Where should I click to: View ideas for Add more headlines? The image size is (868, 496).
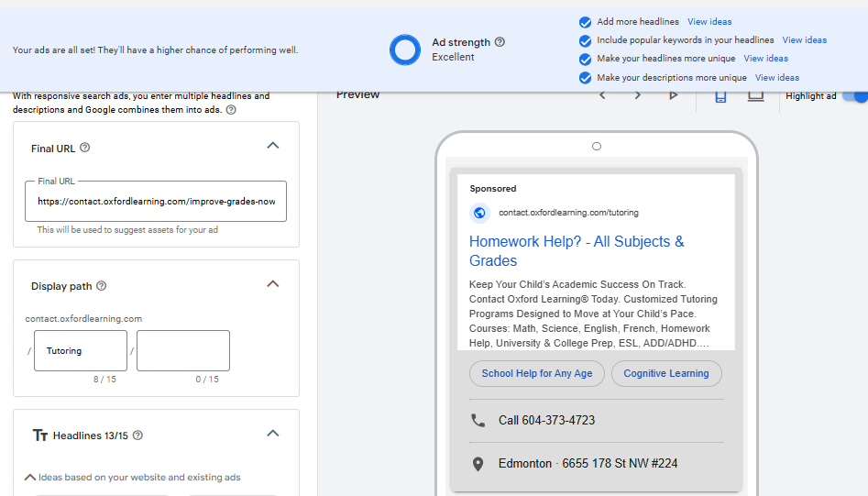[x=709, y=22]
